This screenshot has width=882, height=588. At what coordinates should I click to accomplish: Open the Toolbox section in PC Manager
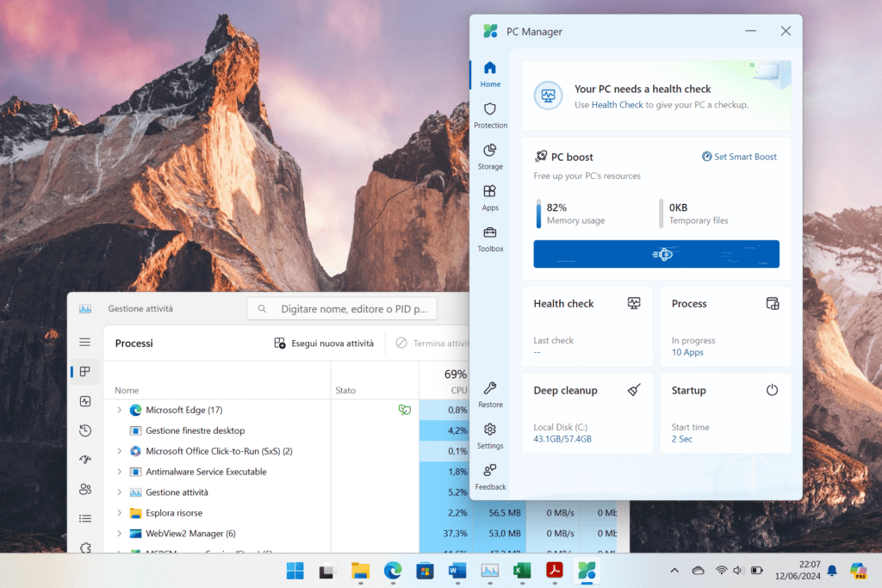coord(490,239)
